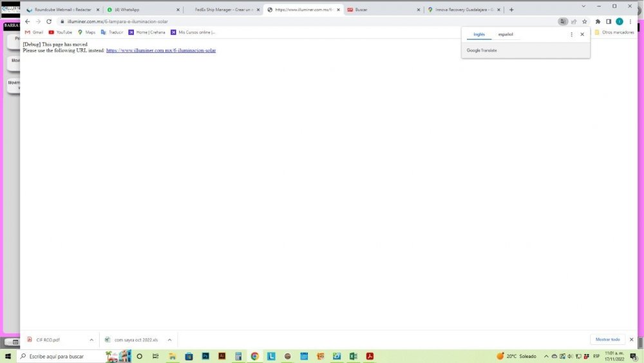Open the Chrome three-dot main menu

click(x=630, y=21)
